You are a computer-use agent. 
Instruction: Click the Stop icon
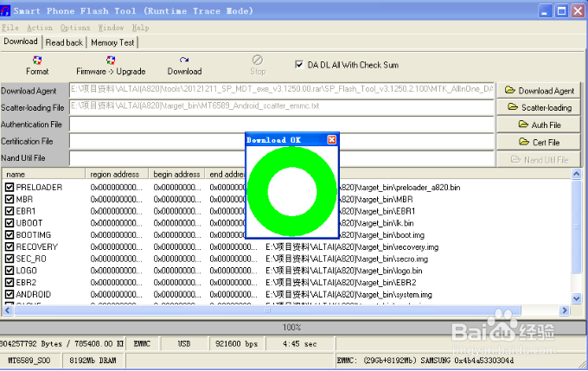tap(258, 60)
